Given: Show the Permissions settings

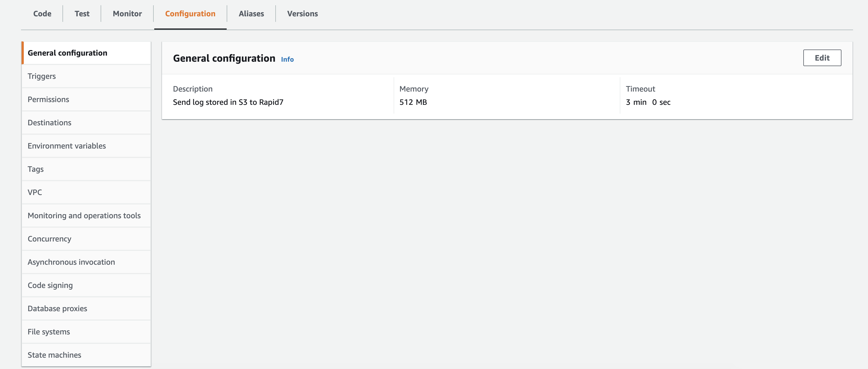Looking at the screenshot, I should click(x=48, y=100).
